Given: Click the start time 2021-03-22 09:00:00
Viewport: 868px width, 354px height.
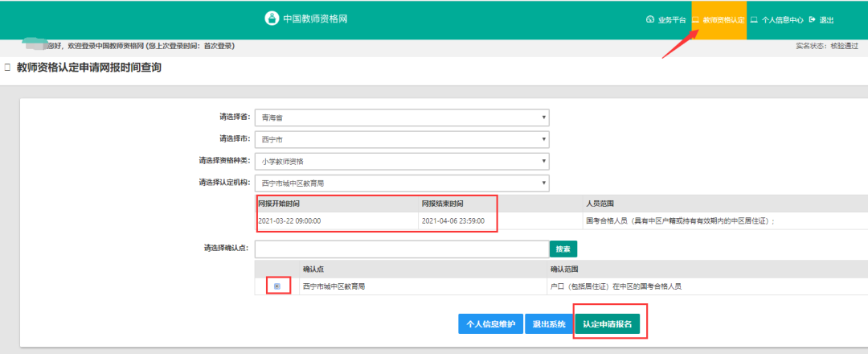Looking at the screenshot, I should point(289,220).
